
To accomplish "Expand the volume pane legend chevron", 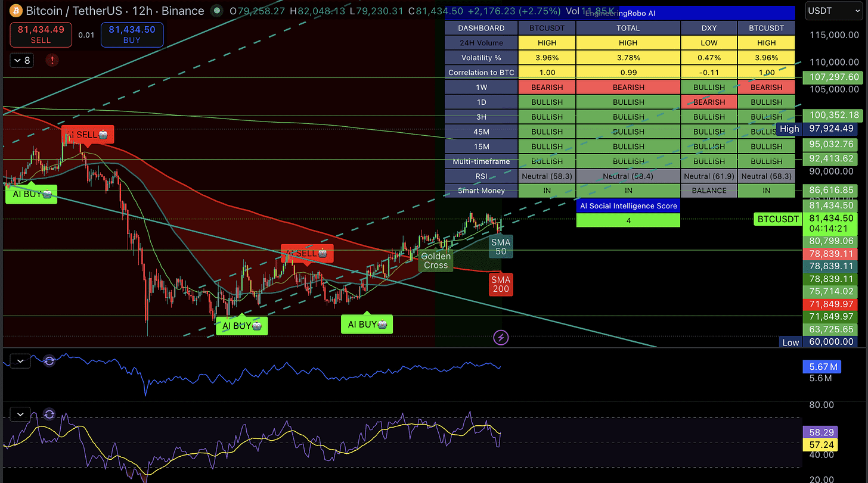I will [21, 360].
